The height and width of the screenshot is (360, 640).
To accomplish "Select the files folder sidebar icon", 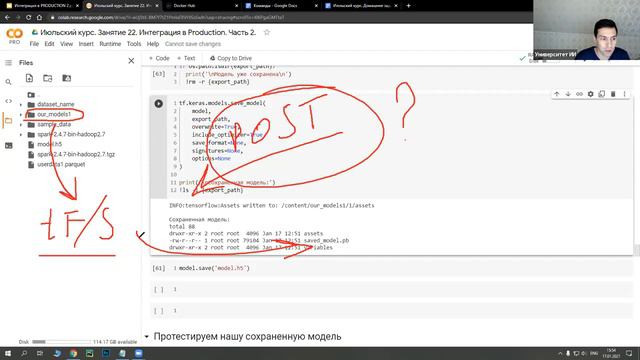I will pyautogui.click(x=9, y=121).
